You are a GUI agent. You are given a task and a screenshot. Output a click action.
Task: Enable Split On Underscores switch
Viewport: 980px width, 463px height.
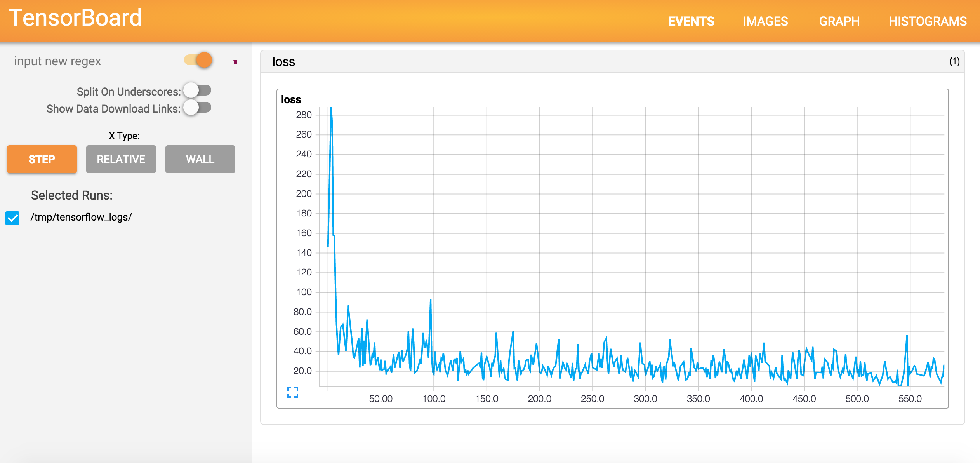197,91
